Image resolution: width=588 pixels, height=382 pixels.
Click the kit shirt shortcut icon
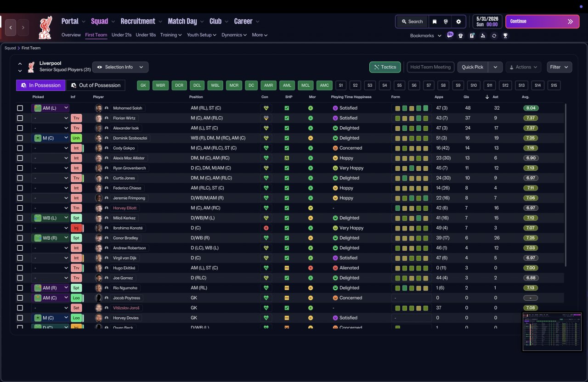(x=461, y=35)
